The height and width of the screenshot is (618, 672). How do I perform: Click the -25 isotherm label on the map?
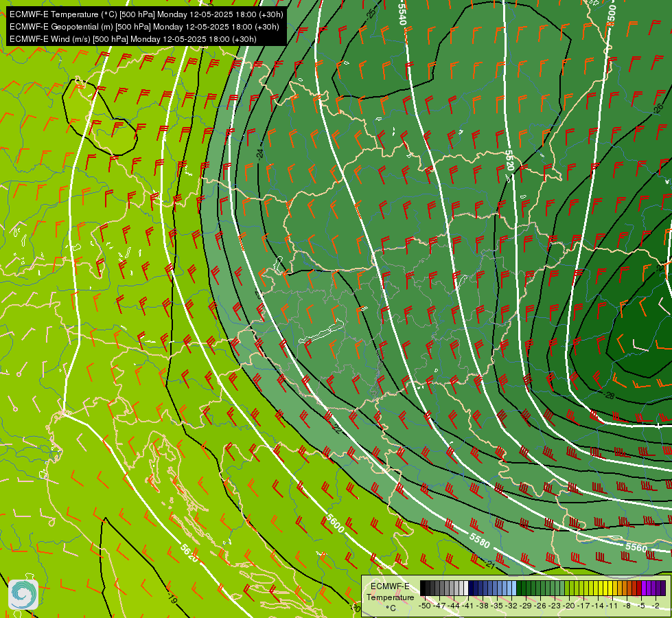[371, 13]
